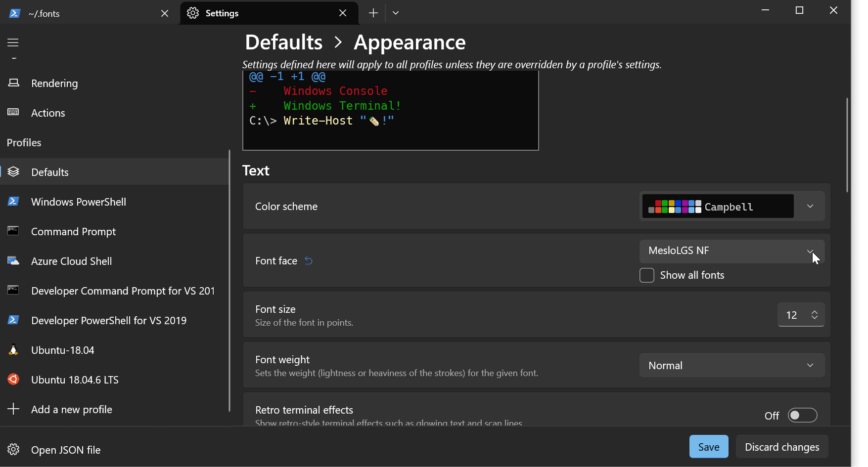
Task: Increase Font size with the stepper
Action: (814, 311)
